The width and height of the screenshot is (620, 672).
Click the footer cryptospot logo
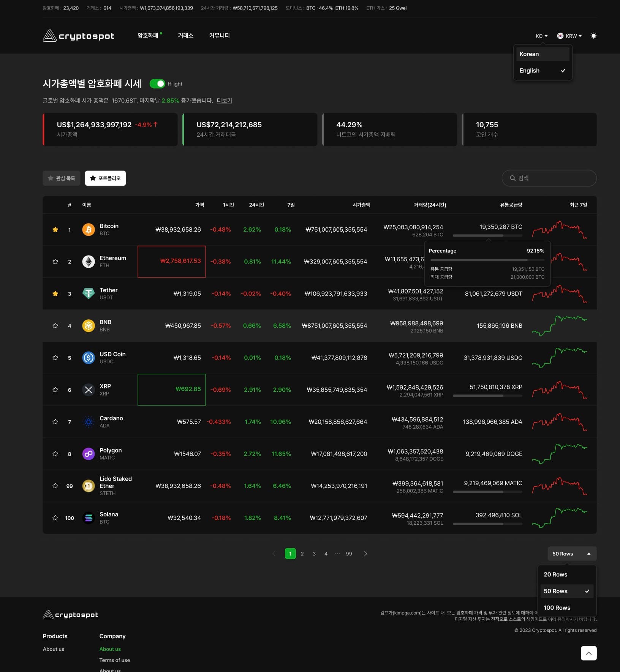pos(70,614)
